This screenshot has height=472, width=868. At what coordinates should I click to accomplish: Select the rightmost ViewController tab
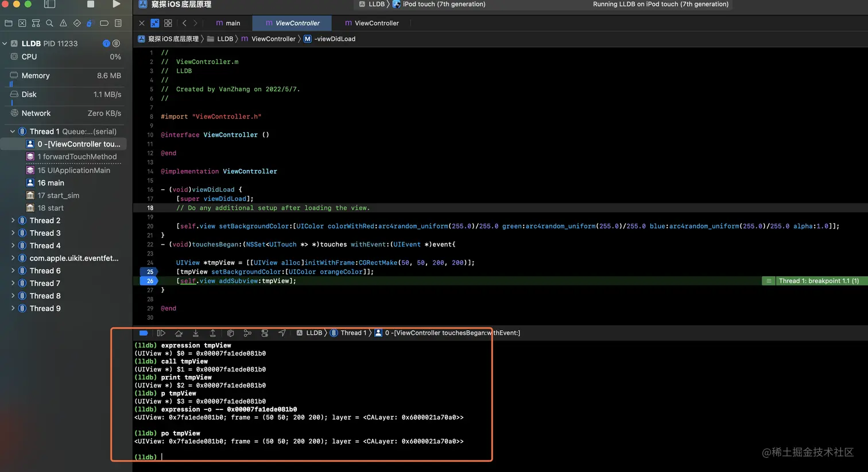[371, 24]
